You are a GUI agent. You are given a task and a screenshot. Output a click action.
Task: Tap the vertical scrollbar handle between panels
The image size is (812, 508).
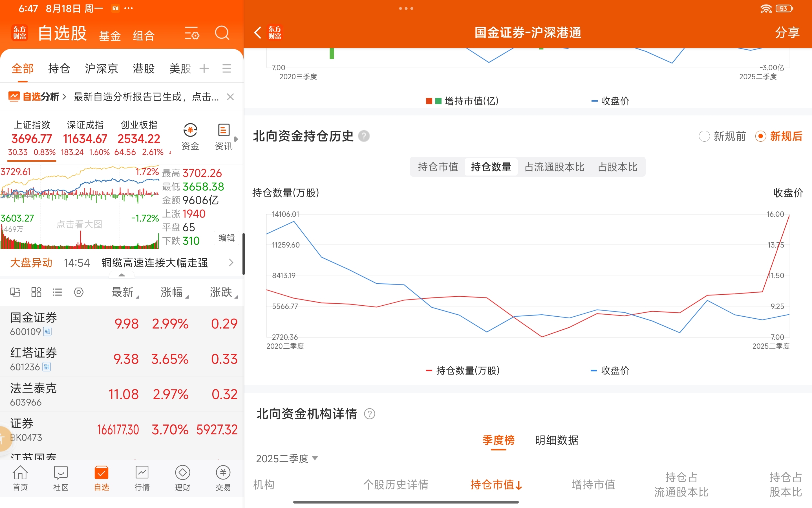[x=244, y=254]
